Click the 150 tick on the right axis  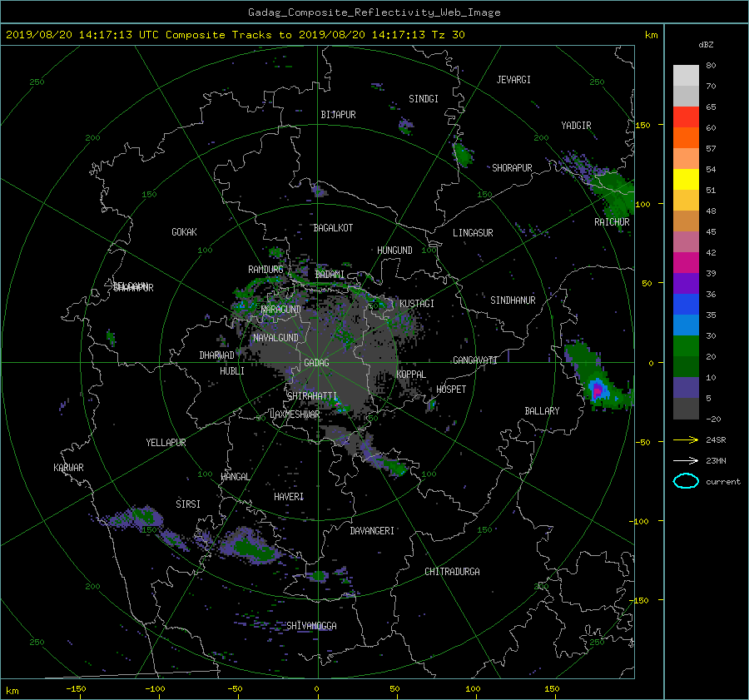coord(643,125)
